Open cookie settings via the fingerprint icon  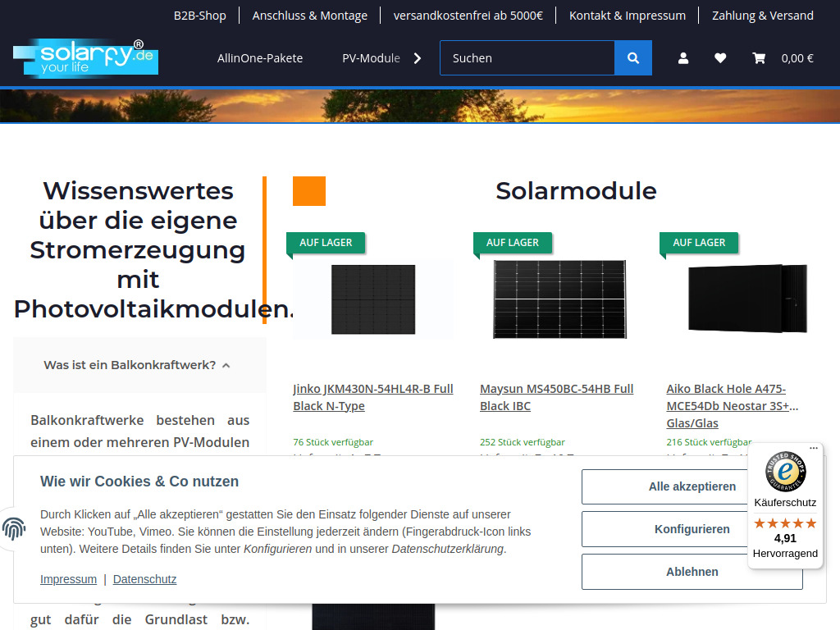point(14,530)
